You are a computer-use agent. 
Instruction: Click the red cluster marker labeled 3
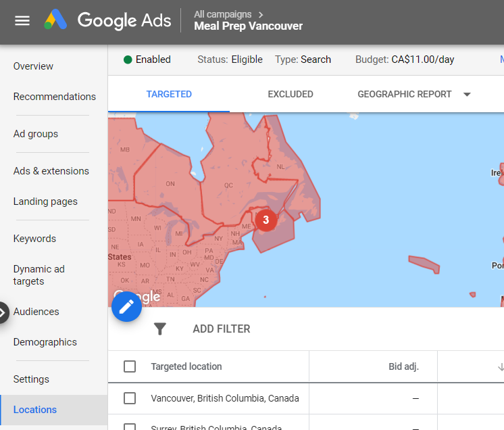266,220
